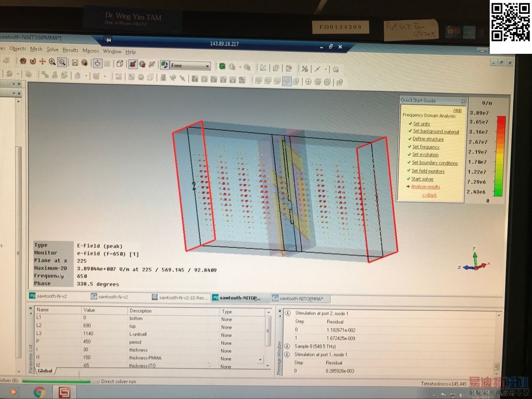The height and width of the screenshot is (399, 532).
Task: Switch to the sawtooth-N-v2:1D Res... tab
Action: click(180, 297)
